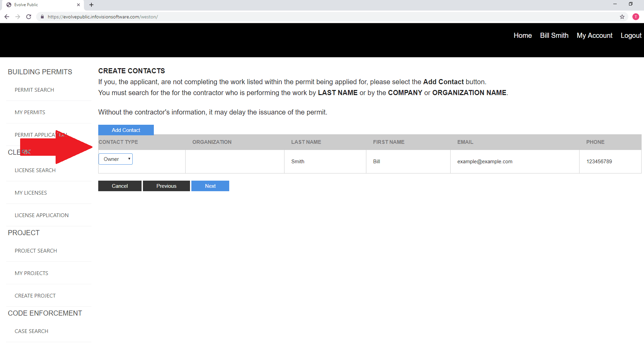Bookmark this page with star icon
This screenshot has height=349, width=644.
tap(622, 17)
